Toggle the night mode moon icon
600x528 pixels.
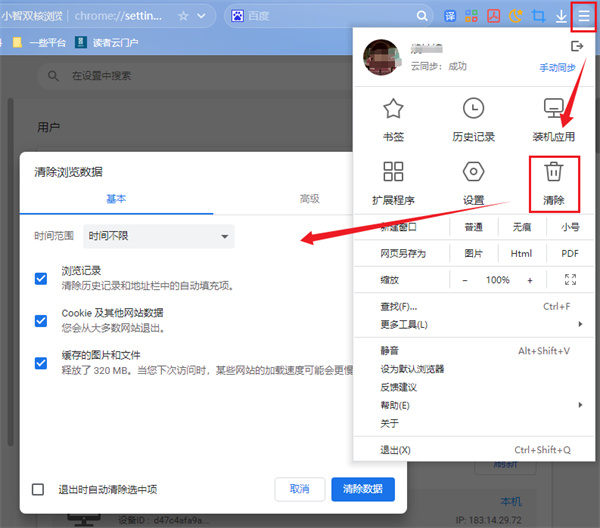tap(515, 16)
